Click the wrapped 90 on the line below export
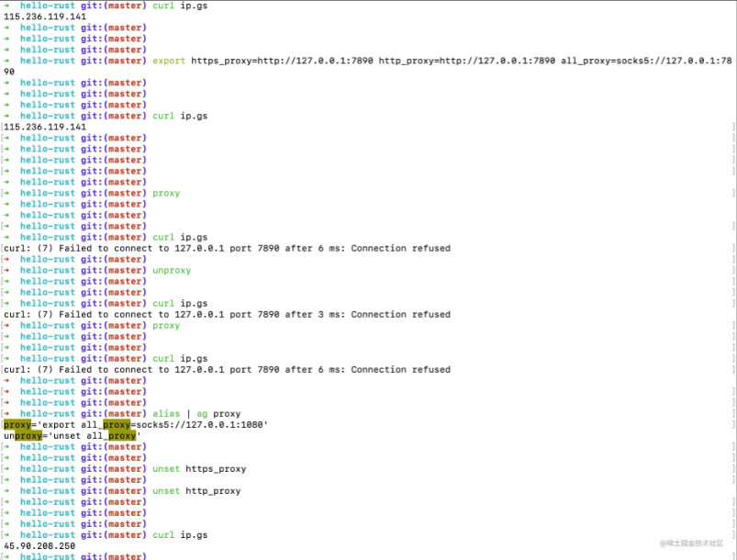 9,72
